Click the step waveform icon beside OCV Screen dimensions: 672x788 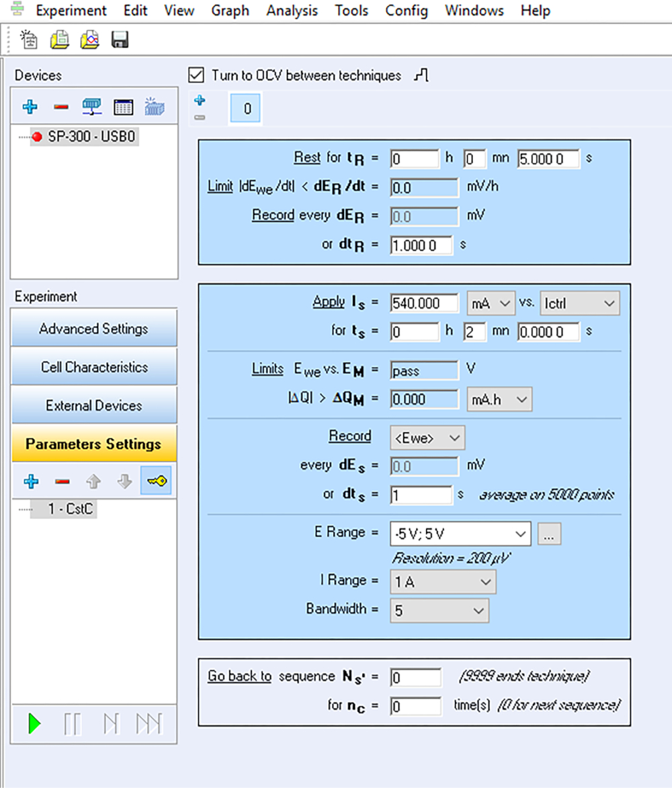[421, 75]
